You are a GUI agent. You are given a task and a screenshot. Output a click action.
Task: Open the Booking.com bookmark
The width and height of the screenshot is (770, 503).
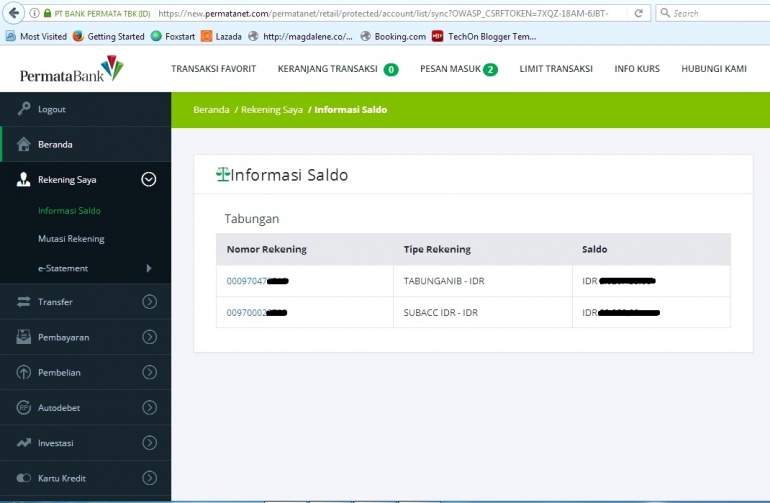tap(393, 36)
